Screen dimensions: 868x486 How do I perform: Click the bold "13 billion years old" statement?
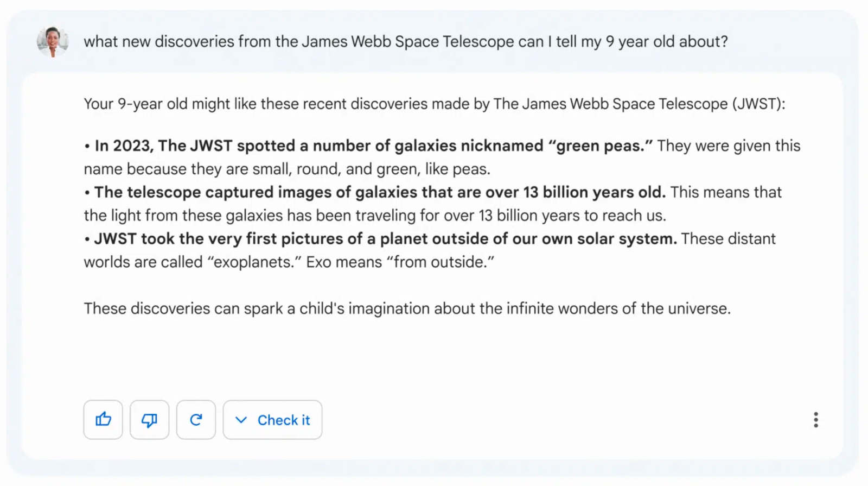click(x=380, y=192)
